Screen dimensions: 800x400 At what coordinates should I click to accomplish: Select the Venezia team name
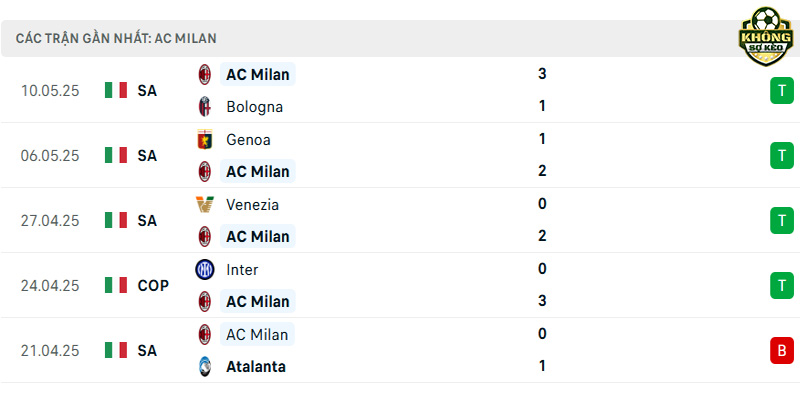252,205
